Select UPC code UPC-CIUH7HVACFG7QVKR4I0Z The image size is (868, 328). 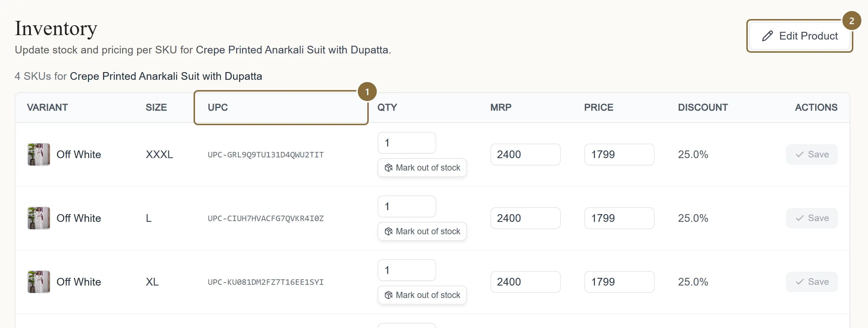coord(266,219)
